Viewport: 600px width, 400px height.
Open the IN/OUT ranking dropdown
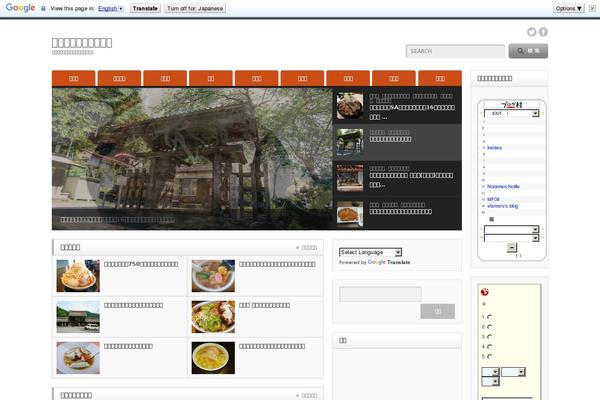click(x=511, y=113)
